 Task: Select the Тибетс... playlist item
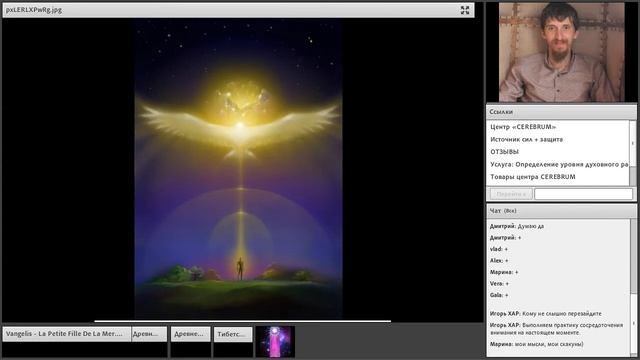pos(233,333)
